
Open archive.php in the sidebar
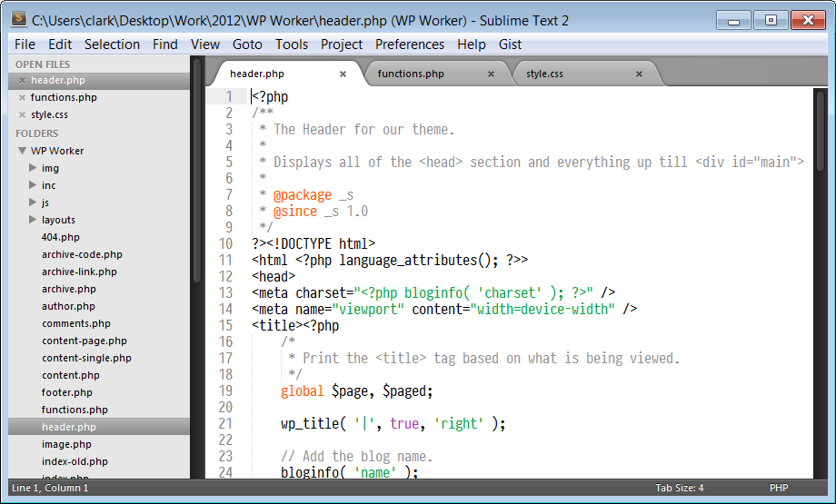69,289
